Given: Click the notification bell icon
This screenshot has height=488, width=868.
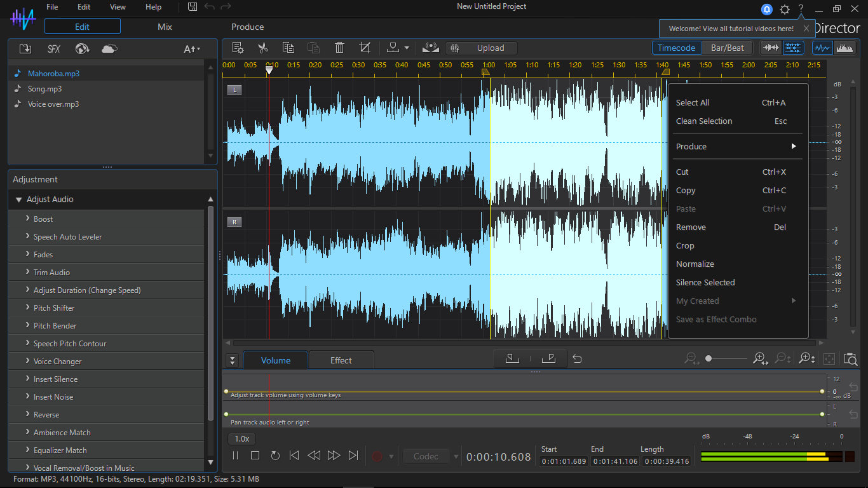Looking at the screenshot, I should click(x=767, y=10).
